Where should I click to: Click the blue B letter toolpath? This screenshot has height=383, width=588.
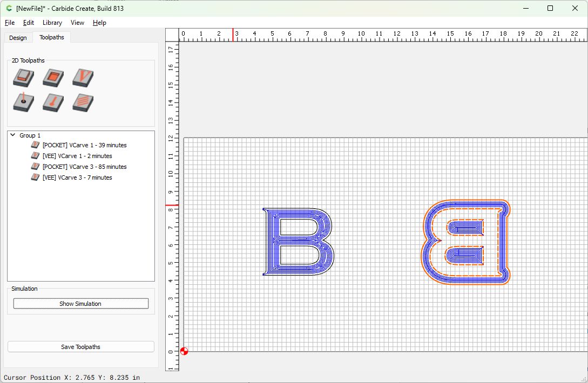(x=298, y=242)
